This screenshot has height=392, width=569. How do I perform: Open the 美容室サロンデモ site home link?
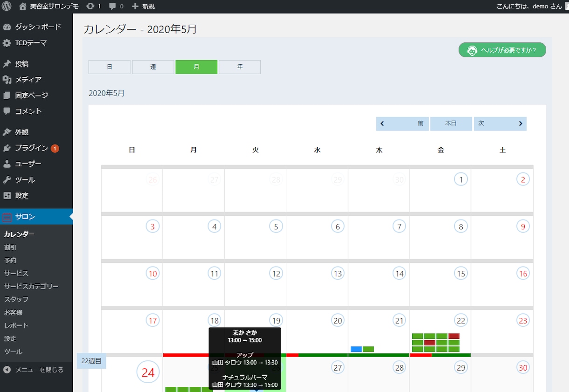49,7
